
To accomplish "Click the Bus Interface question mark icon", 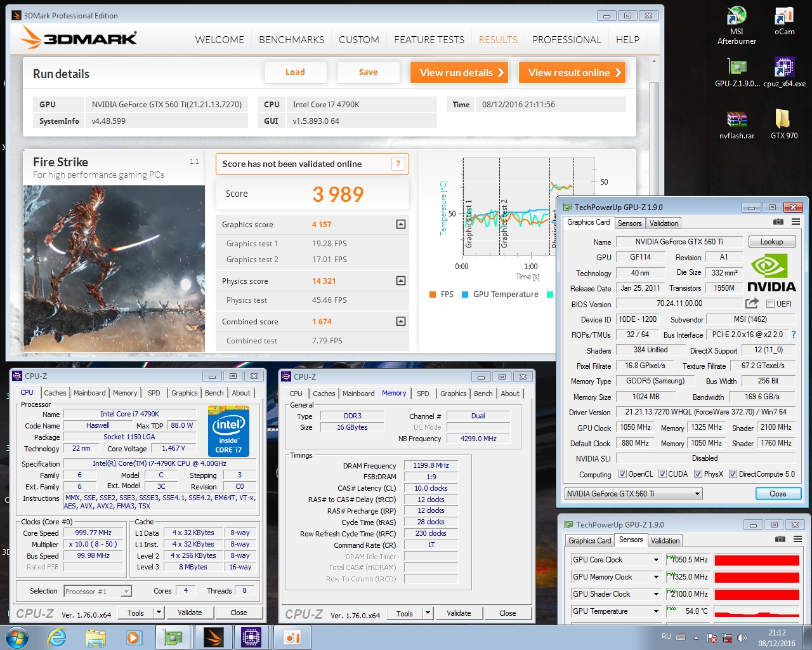I will coord(793,335).
